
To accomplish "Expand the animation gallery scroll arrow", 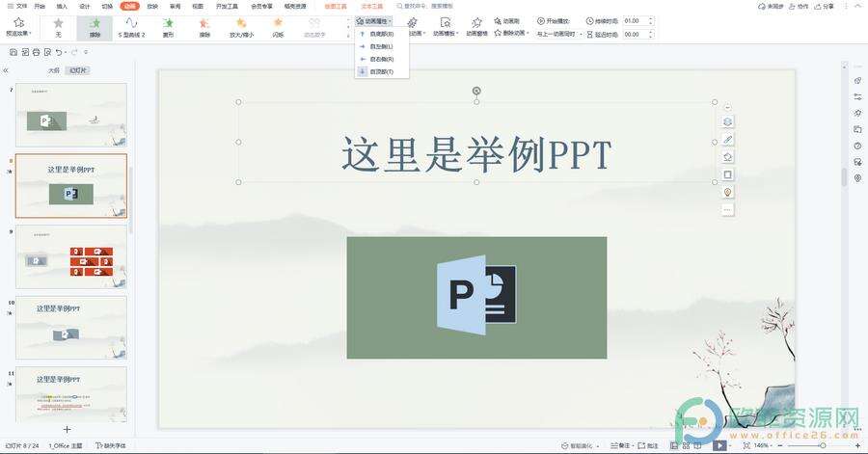I will coord(349,35).
